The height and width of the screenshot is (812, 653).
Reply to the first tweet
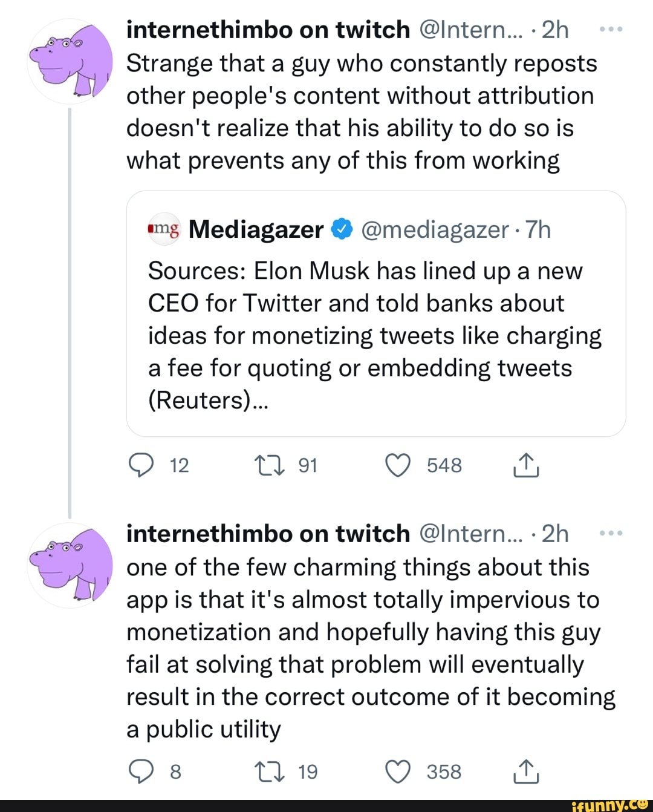tap(141, 465)
